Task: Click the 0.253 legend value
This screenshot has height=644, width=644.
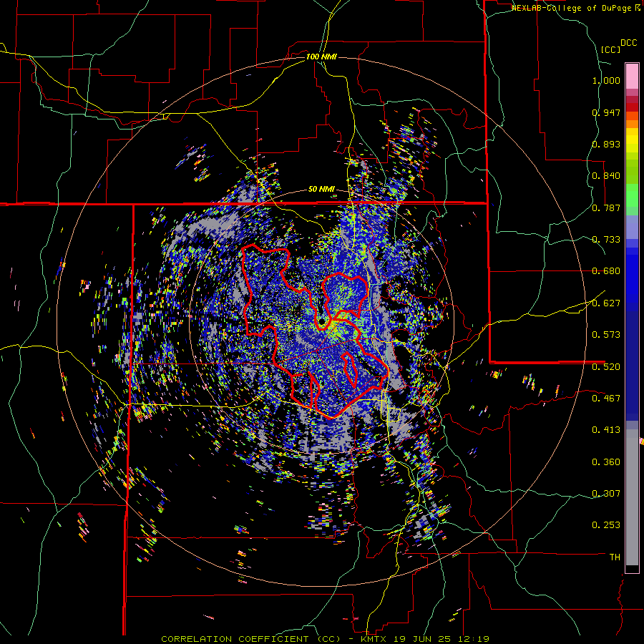Action: 606,525
